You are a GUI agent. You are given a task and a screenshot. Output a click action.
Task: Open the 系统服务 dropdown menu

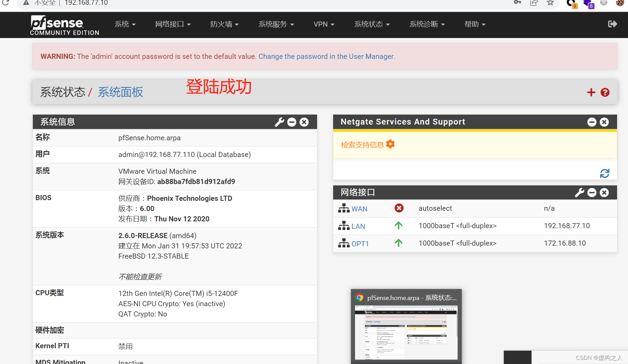pyautogui.click(x=276, y=24)
